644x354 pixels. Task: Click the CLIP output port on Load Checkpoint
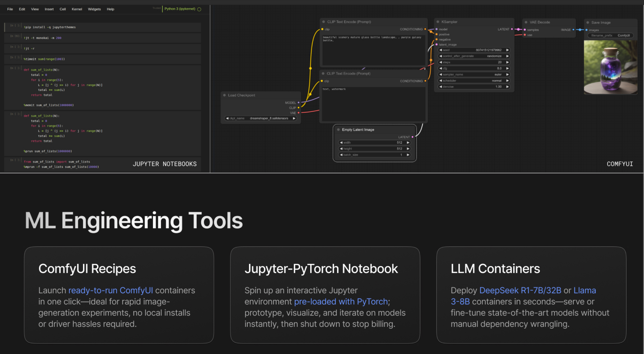[x=298, y=108]
